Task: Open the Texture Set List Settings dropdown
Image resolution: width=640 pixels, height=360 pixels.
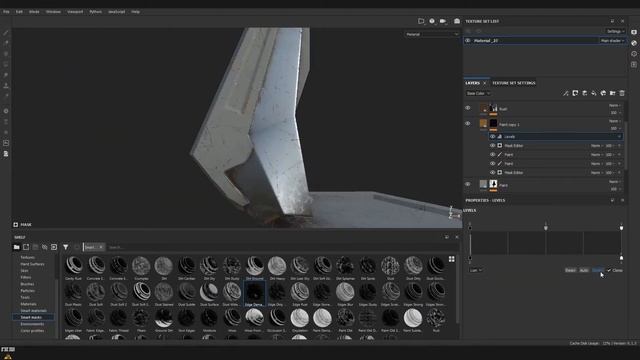Action: [615, 31]
